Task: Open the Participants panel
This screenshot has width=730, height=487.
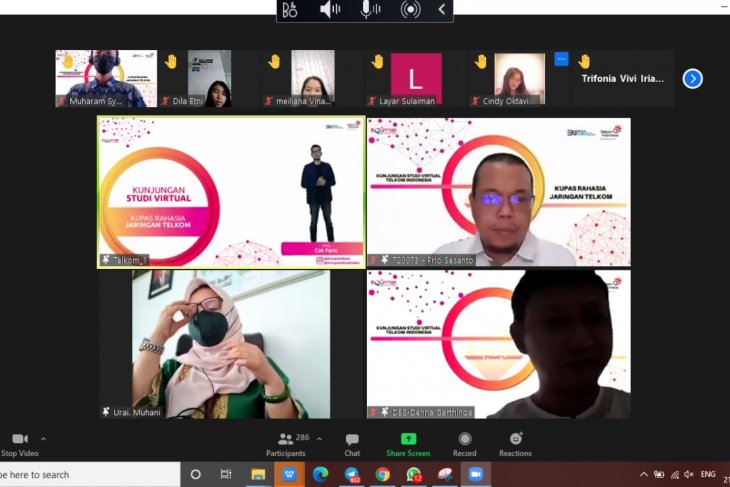Action: pos(285,445)
